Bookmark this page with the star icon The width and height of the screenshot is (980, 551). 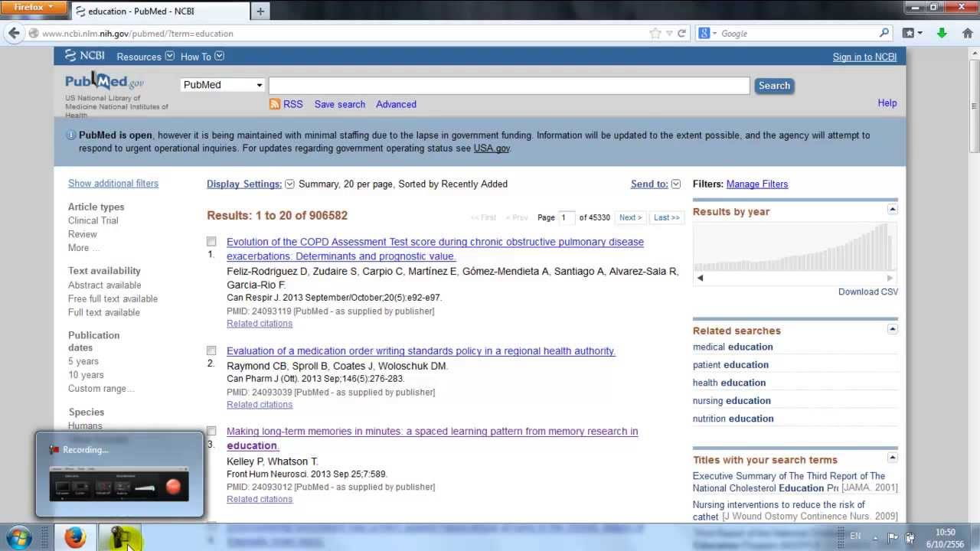coord(655,34)
